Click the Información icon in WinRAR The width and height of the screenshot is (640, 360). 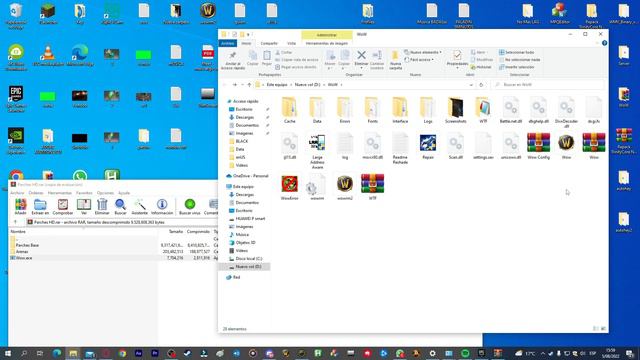click(162, 207)
